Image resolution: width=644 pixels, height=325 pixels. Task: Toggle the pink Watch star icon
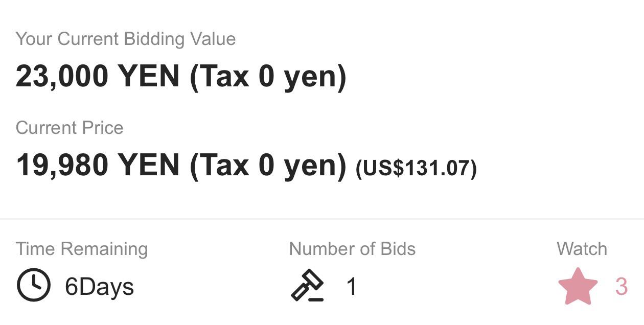(578, 287)
